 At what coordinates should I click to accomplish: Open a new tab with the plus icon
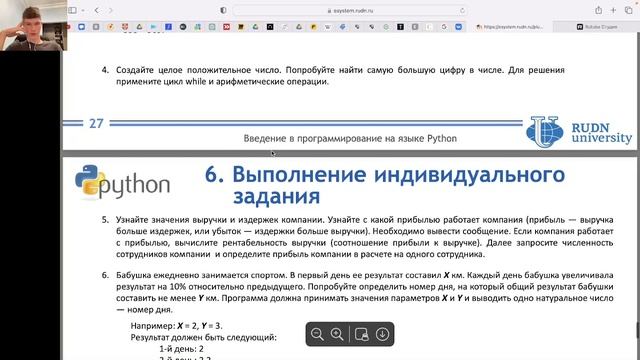coord(613,10)
